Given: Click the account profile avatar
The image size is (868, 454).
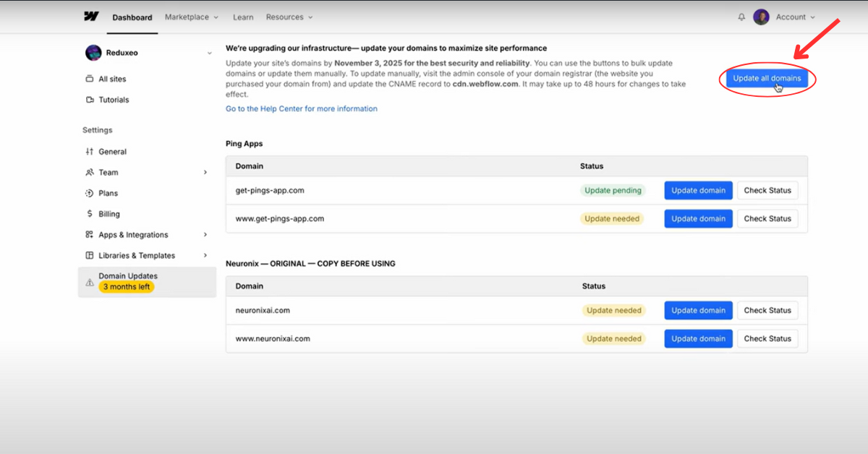Looking at the screenshot, I should pyautogui.click(x=761, y=17).
